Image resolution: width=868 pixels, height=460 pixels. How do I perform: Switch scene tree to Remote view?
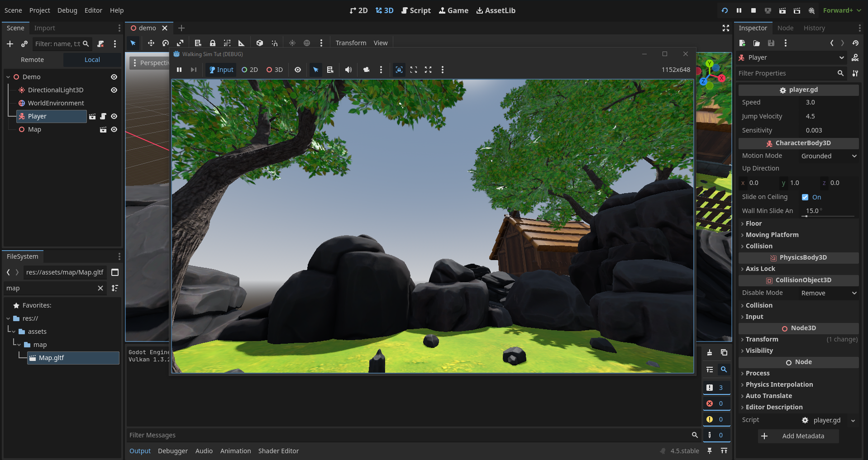pos(33,60)
